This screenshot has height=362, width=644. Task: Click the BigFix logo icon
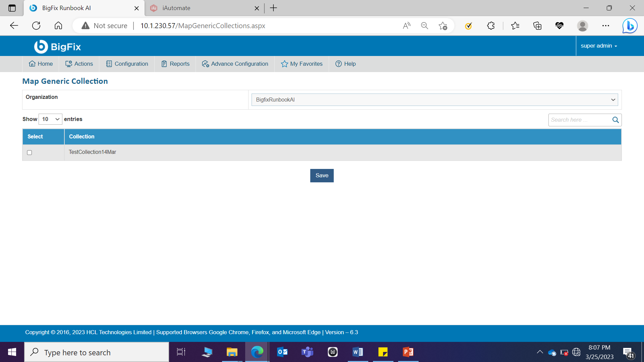(x=41, y=47)
